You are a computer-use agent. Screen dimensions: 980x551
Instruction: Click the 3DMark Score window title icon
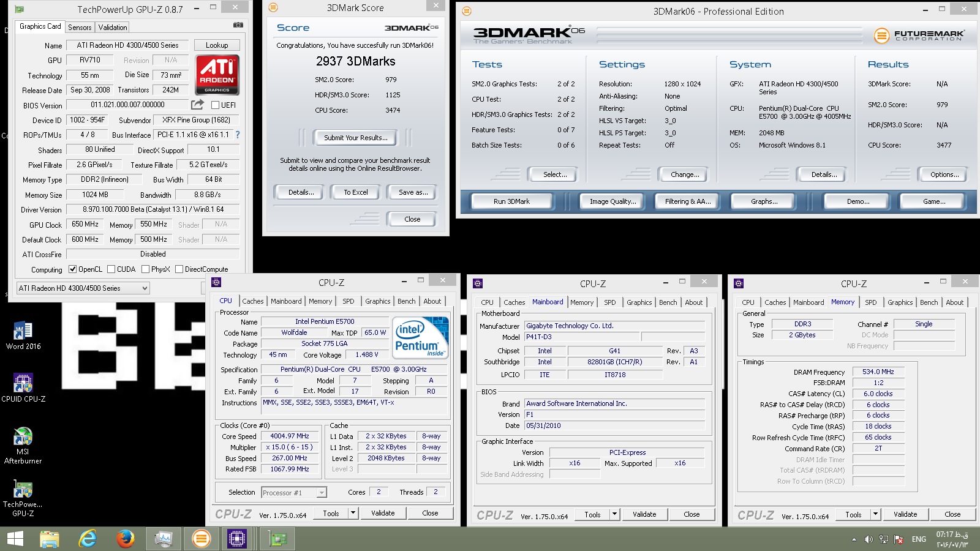[273, 7]
